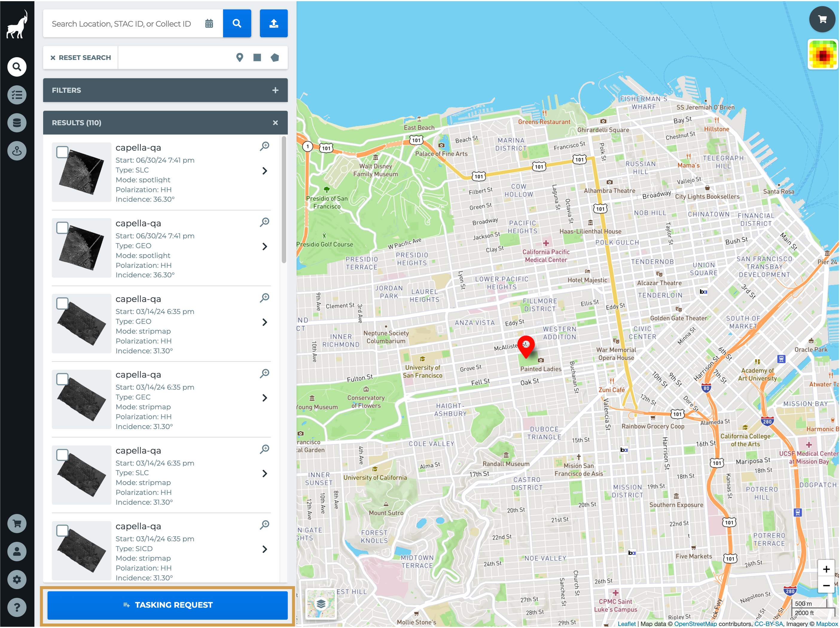Open the user account sidebar icon

[x=17, y=552]
